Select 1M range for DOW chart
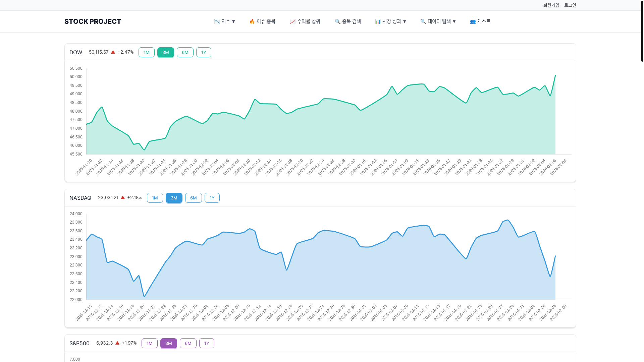This screenshot has height=362, width=644. click(147, 52)
